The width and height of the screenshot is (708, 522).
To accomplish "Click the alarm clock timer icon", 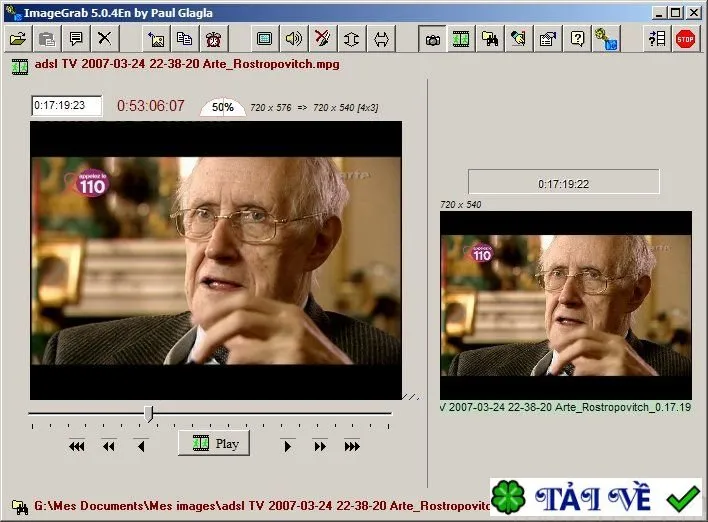I will [213, 39].
